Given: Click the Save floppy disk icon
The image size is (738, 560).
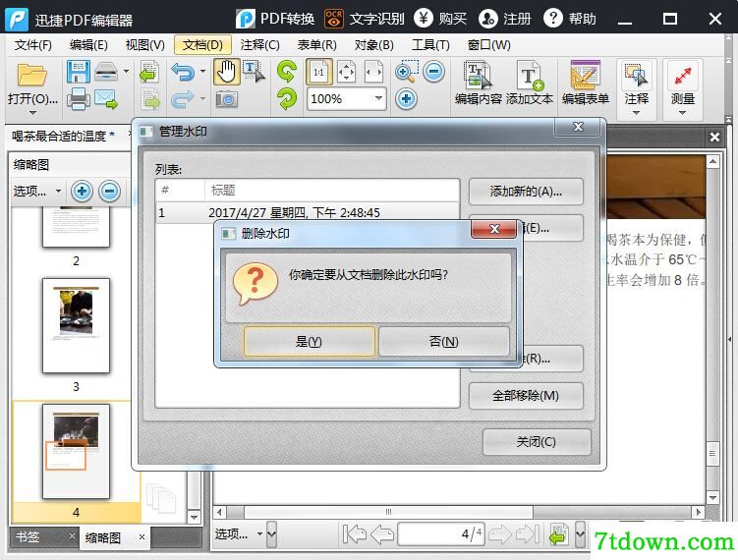Looking at the screenshot, I should point(79,72).
